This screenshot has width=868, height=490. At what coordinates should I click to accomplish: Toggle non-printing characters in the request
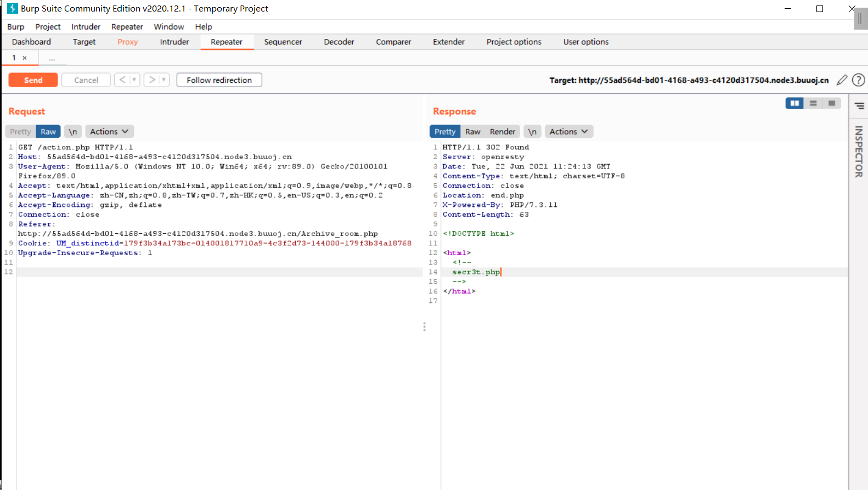click(x=72, y=132)
